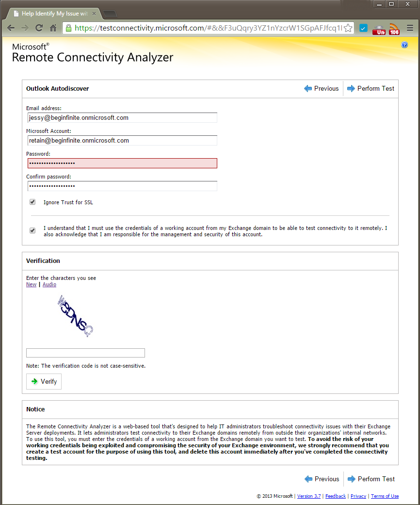Uncheck the credentials acknowledgement checkbox

pos(32,230)
